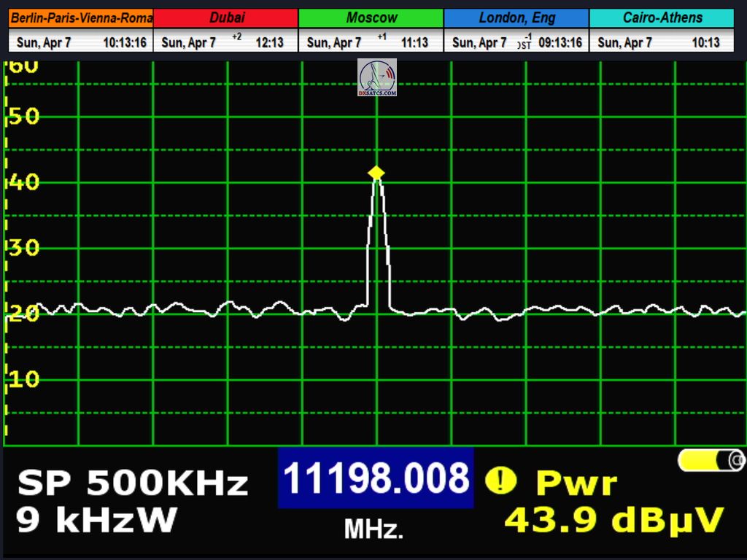747x560 pixels.
Task: Click the MHz unit label under the frequency
Action: pyautogui.click(x=373, y=529)
